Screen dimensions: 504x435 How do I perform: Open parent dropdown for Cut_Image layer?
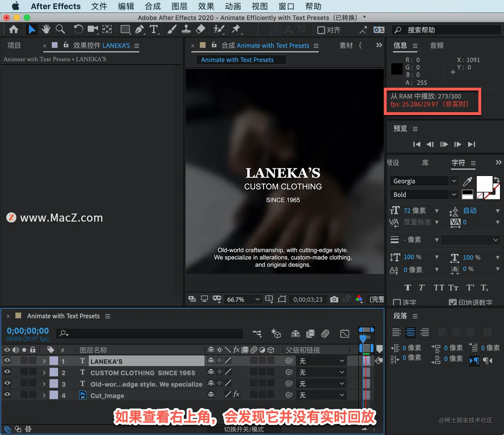click(321, 395)
